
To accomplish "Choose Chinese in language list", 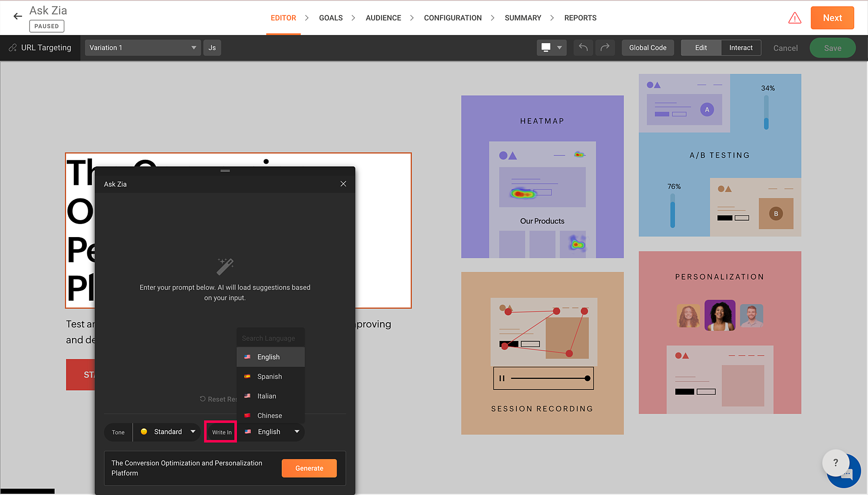I will [270, 416].
